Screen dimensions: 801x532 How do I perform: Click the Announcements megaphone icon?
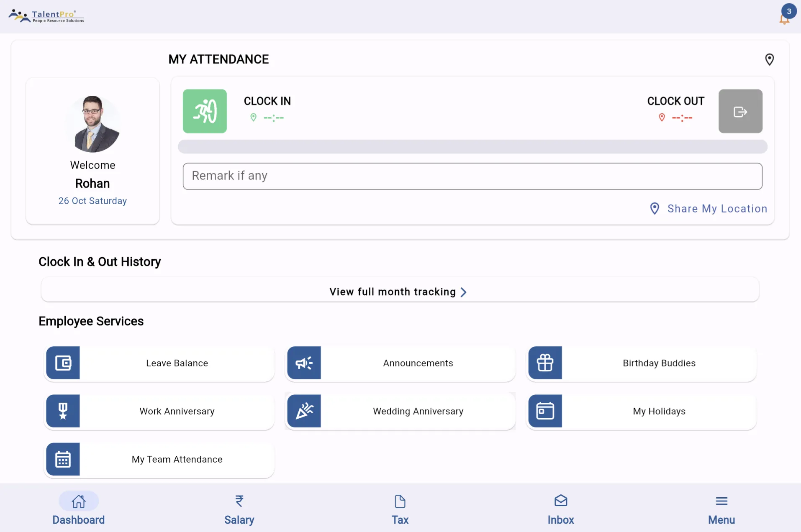tap(304, 363)
